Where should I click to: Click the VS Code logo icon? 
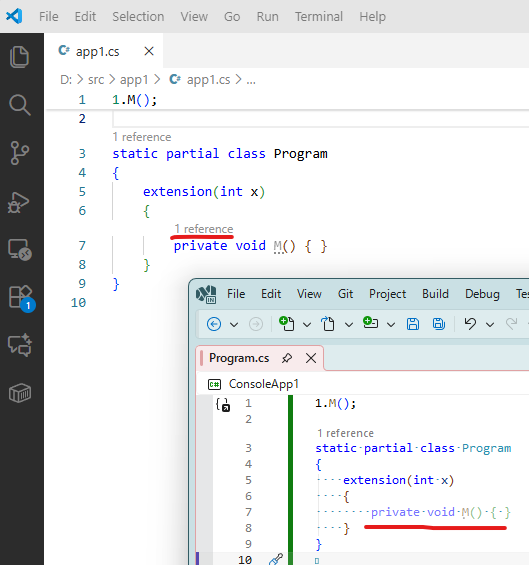14,16
